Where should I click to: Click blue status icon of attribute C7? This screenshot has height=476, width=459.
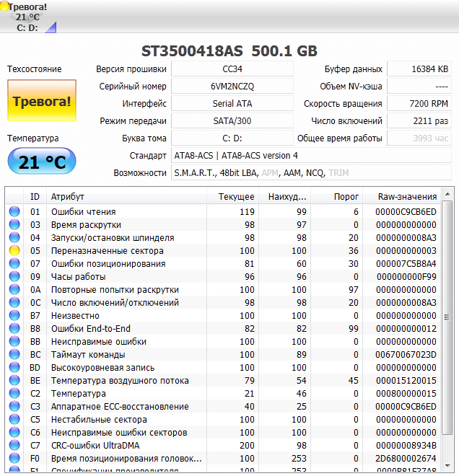[14, 445]
